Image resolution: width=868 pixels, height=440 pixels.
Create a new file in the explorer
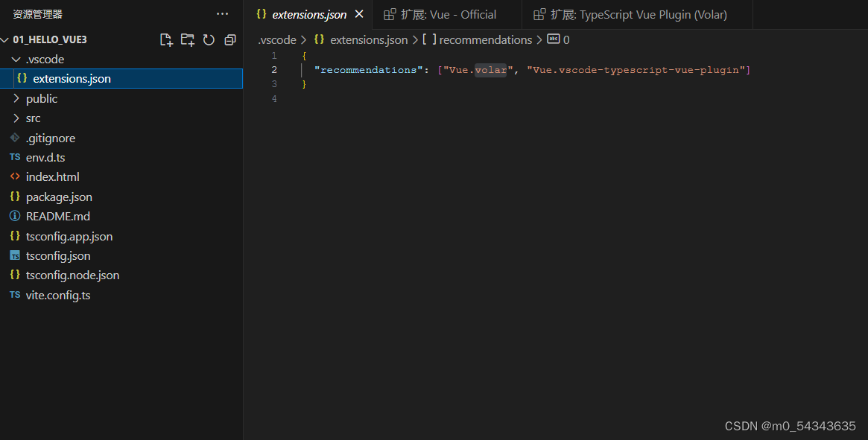click(x=166, y=39)
